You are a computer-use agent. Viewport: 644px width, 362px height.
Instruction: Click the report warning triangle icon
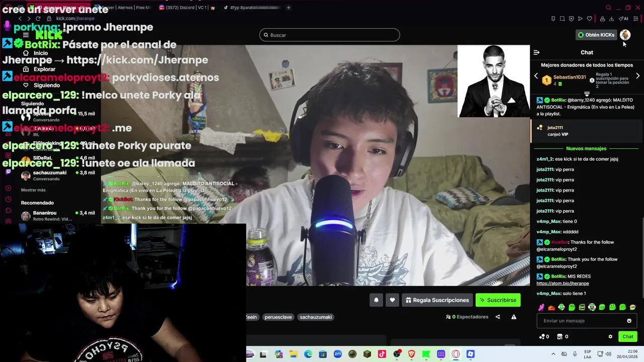click(514, 317)
